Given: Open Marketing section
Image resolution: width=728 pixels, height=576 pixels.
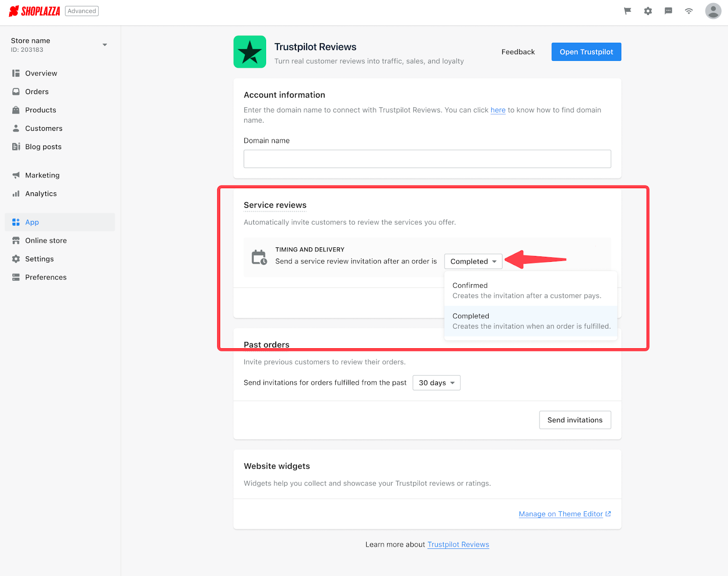Looking at the screenshot, I should (x=42, y=175).
